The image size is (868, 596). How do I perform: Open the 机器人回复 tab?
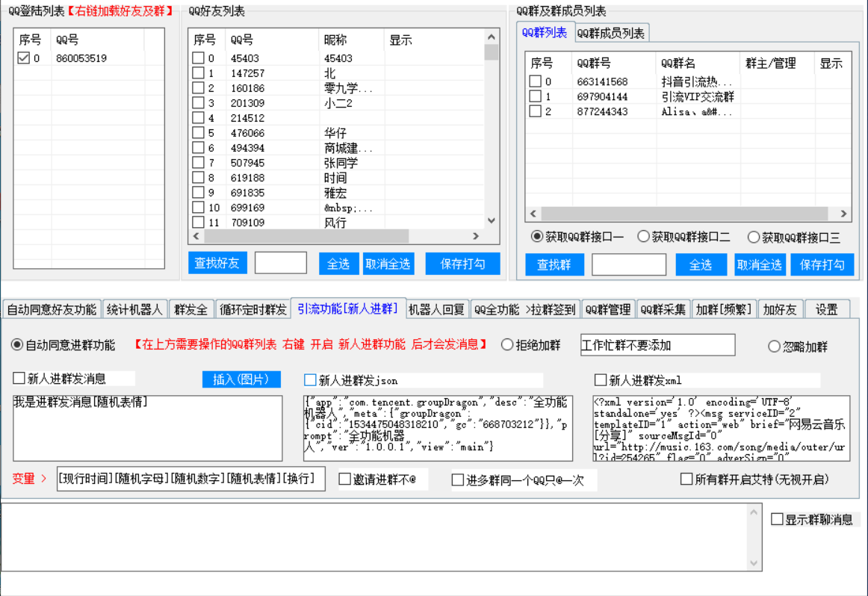click(437, 309)
